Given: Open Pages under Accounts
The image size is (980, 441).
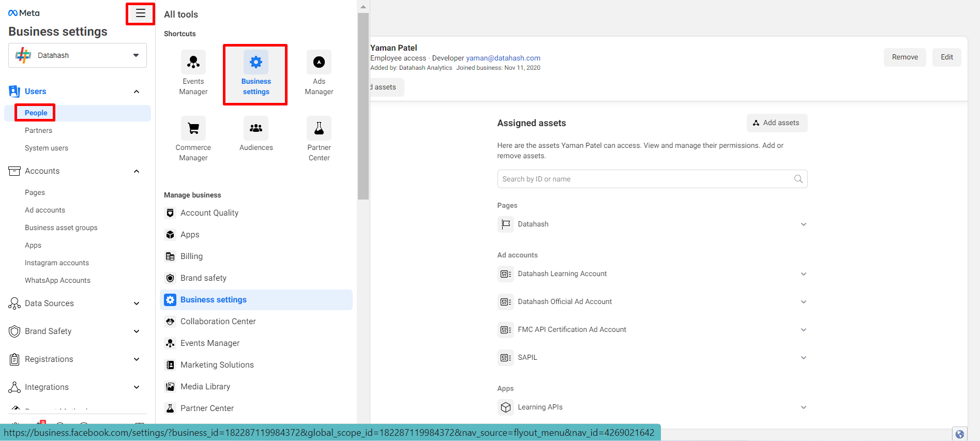Looking at the screenshot, I should (35, 192).
